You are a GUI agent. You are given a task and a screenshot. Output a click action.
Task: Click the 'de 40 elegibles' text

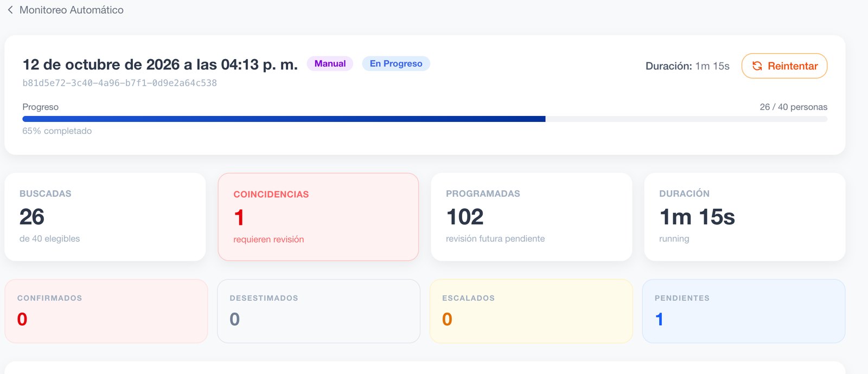click(49, 238)
